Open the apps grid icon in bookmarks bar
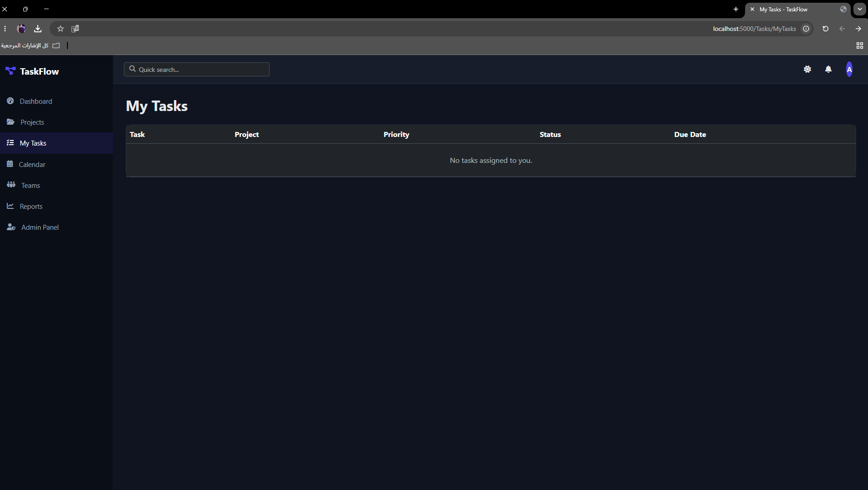The width and height of the screenshot is (868, 490). point(860,45)
